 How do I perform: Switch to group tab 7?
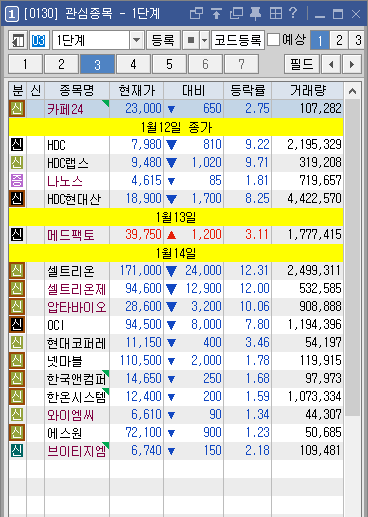point(241,64)
